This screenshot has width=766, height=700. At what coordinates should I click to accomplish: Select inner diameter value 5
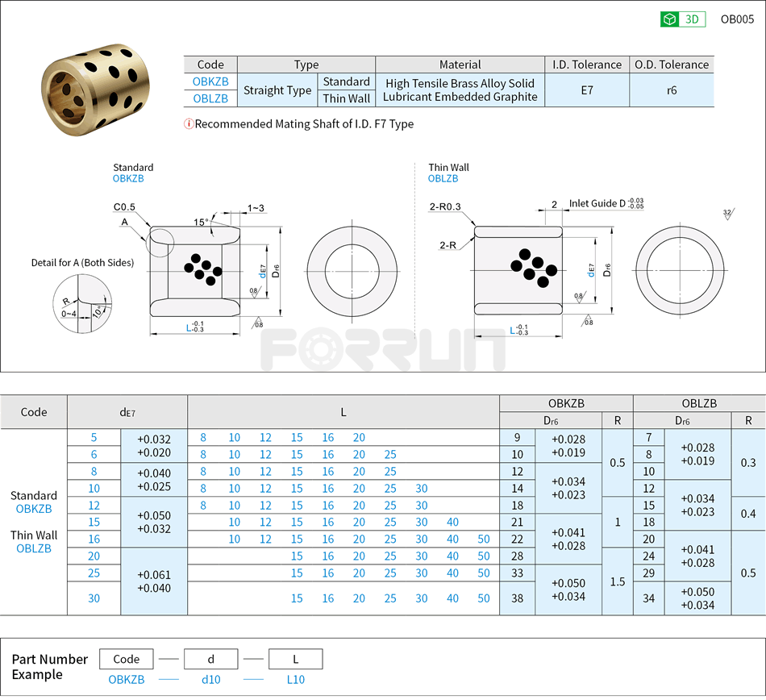(94, 438)
